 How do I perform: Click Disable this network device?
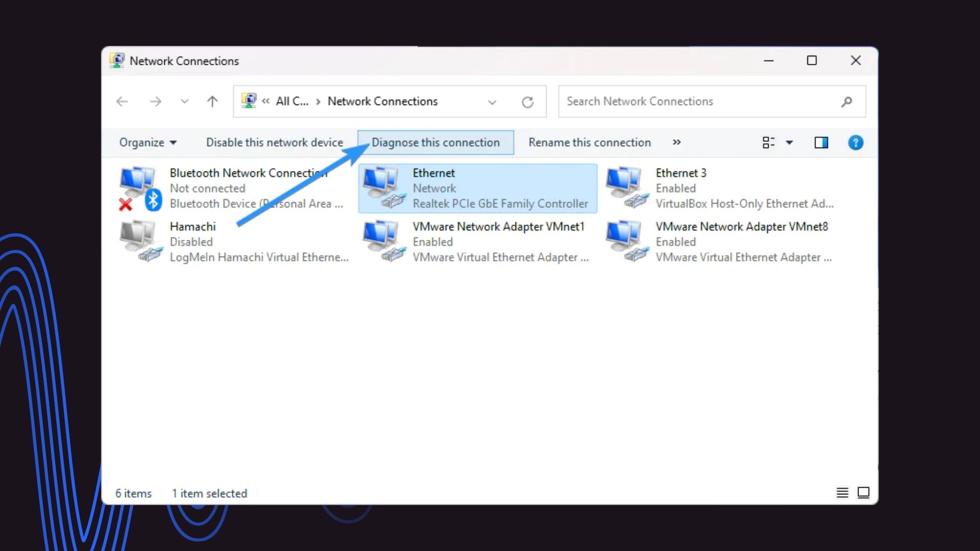(275, 142)
